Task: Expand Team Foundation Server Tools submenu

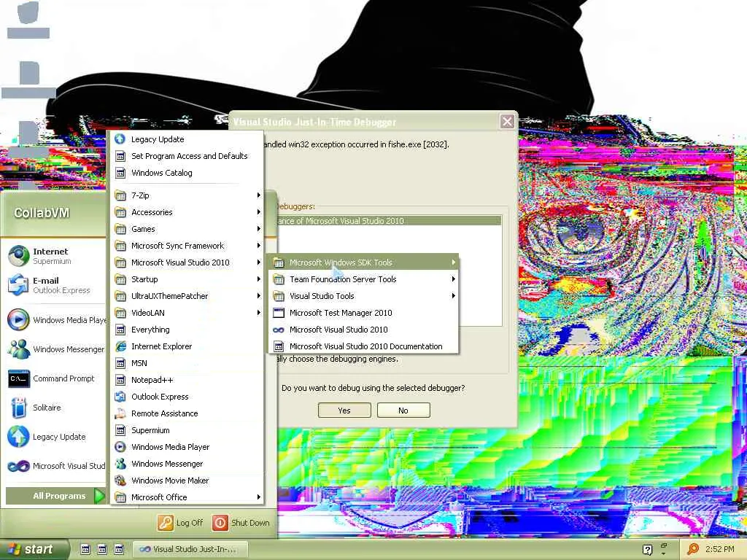Action: (363, 279)
